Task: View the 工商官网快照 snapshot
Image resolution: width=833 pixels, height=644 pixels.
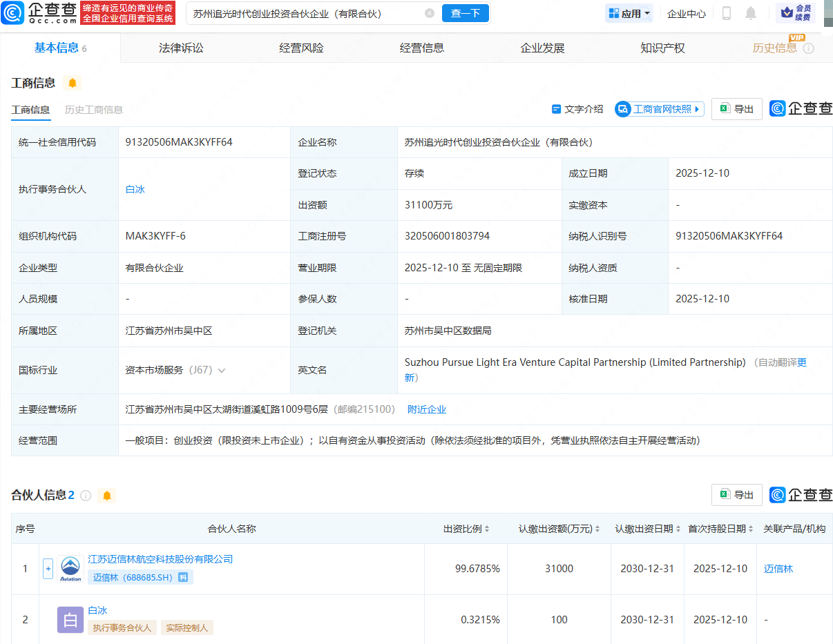Action: click(659, 109)
